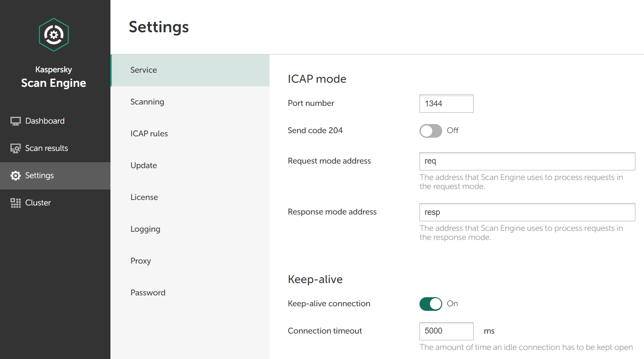Select the License tab
Screen dimensions: 644x359
(x=144, y=197)
